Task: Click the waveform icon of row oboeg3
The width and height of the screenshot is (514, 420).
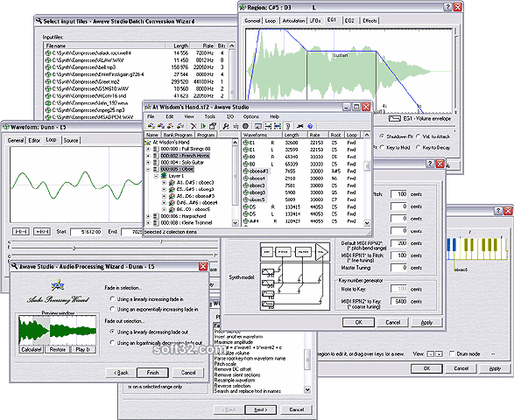Action: (x=245, y=192)
